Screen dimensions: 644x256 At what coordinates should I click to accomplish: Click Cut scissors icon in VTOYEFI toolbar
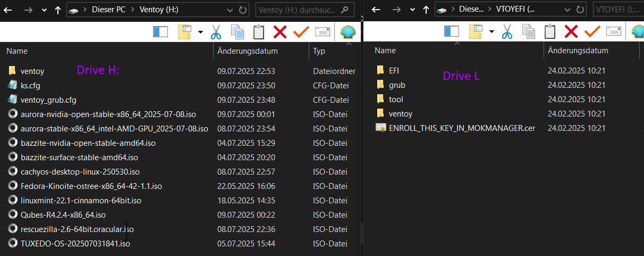[x=507, y=32]
